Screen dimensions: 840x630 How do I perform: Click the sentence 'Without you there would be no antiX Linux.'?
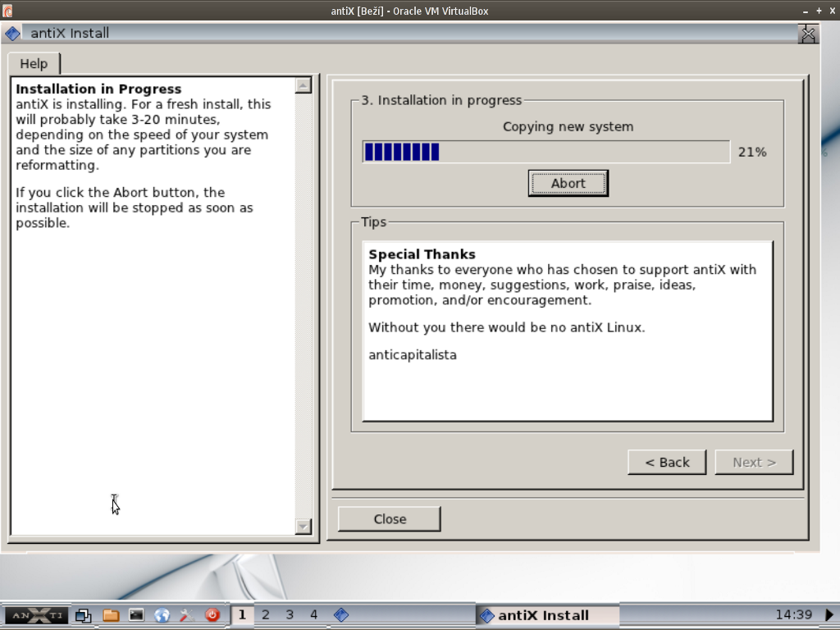click(x=507, y=327)
